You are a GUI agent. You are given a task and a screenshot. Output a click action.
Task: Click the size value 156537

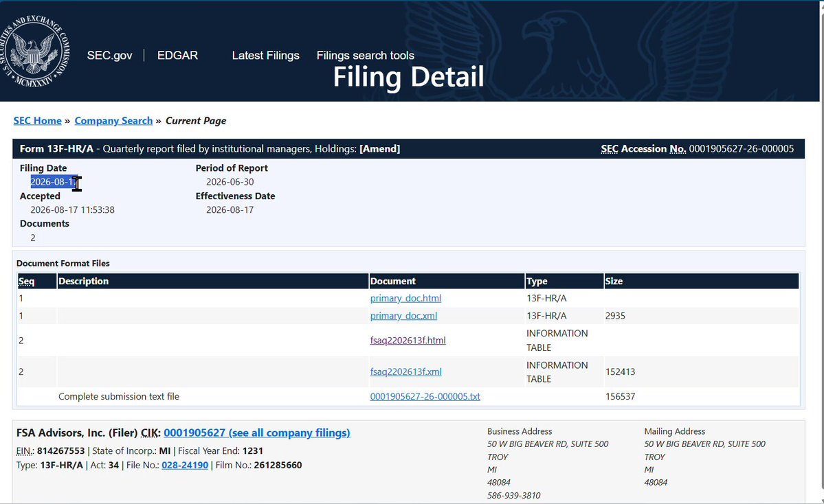620,396
